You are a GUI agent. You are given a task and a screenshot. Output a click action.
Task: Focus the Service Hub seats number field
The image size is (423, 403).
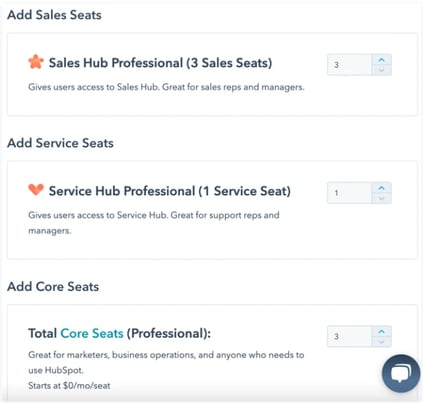[350, 193]
